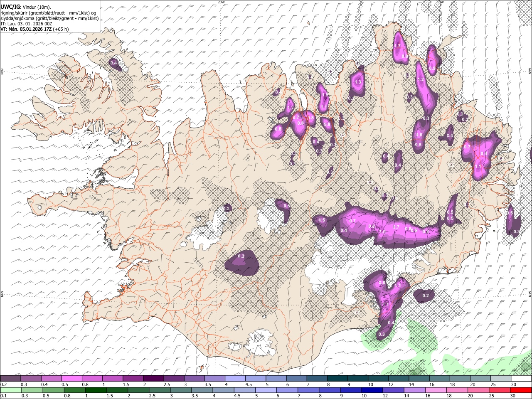532x399 pixels.
Task: Pick the bright pink 0.5 swatch in snow legend
Action: tap(72, 378)
